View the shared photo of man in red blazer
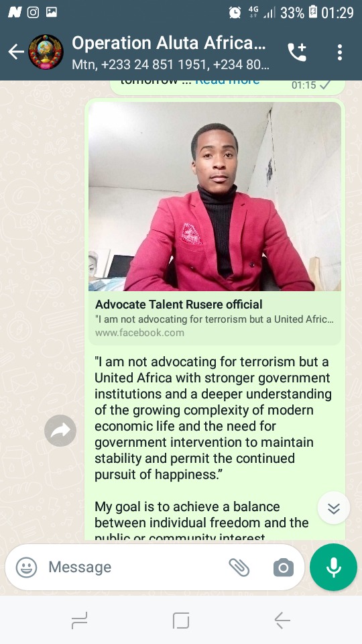Screen dimensions: 362x644 click(215, 197)
